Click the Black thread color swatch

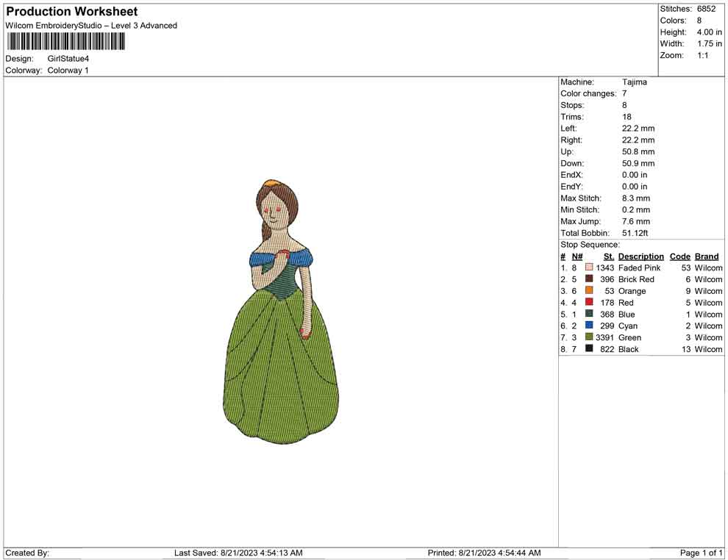(589, 349)
